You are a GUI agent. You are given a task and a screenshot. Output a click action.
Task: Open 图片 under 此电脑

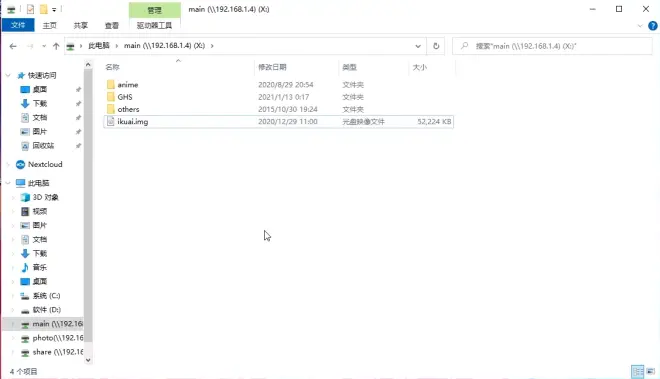click(x=40, y=225)
